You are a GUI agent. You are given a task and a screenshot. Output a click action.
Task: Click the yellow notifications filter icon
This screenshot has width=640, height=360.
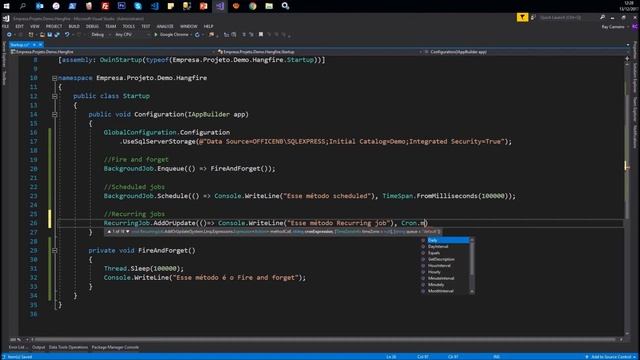(x=522, y=17)
